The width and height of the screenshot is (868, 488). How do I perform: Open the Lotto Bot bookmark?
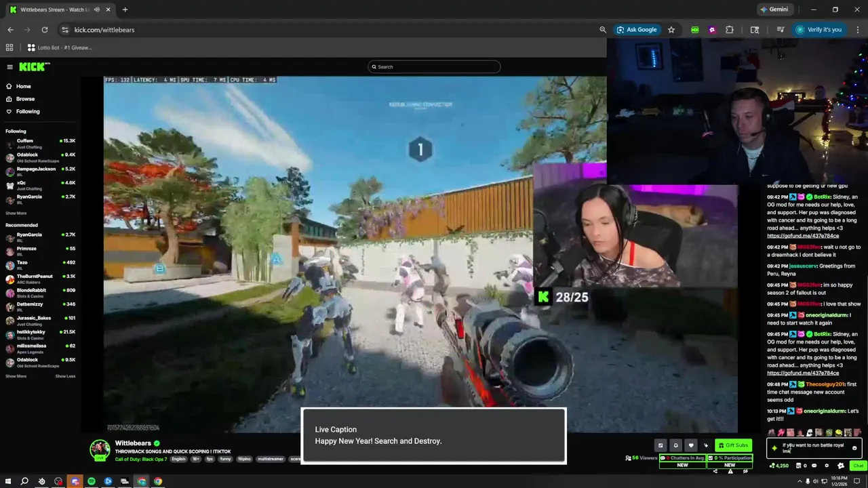tap(60, 47)
